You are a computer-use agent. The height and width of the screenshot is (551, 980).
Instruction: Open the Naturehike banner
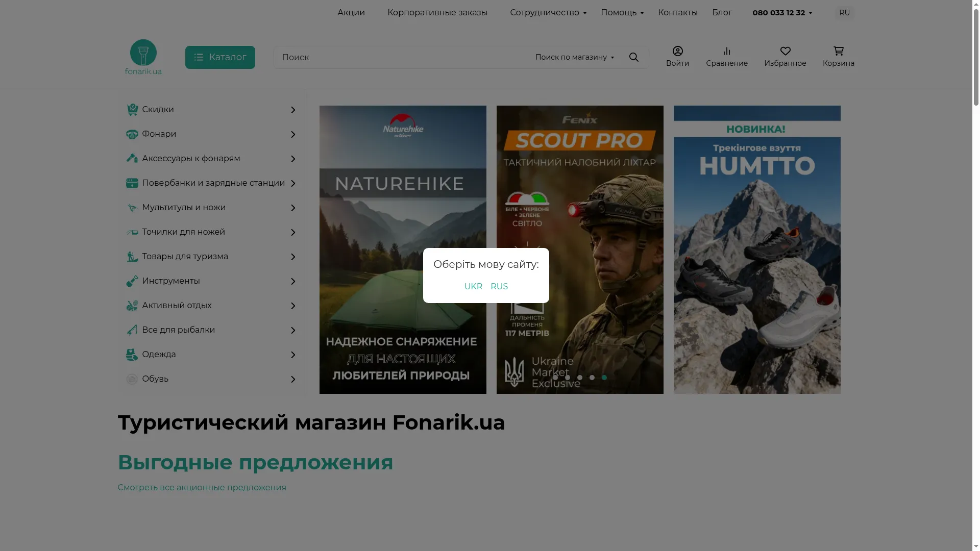point(403,249)
